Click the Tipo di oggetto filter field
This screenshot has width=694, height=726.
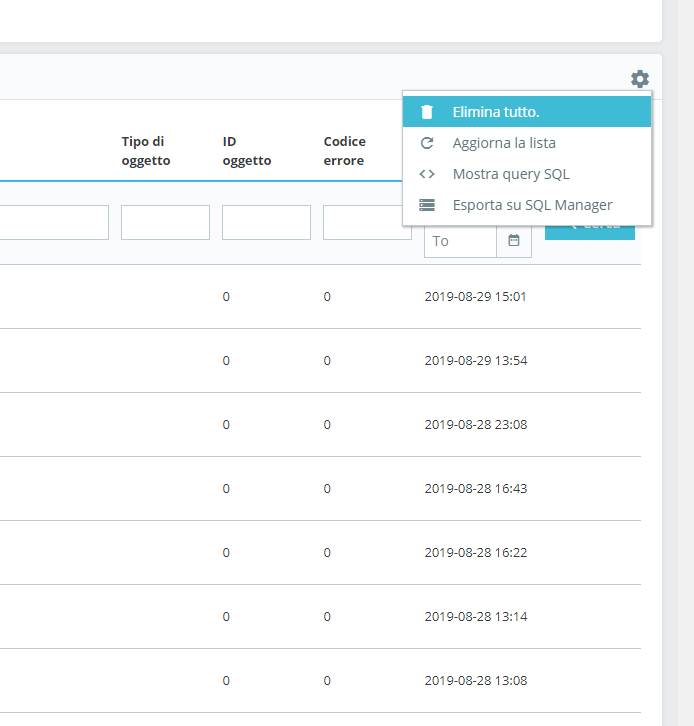tap(165, 223)
